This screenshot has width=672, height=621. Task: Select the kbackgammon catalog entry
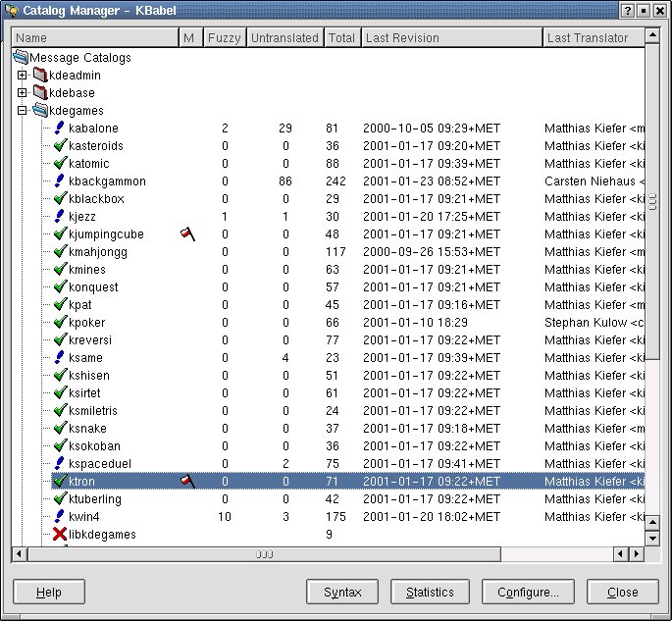107,181
